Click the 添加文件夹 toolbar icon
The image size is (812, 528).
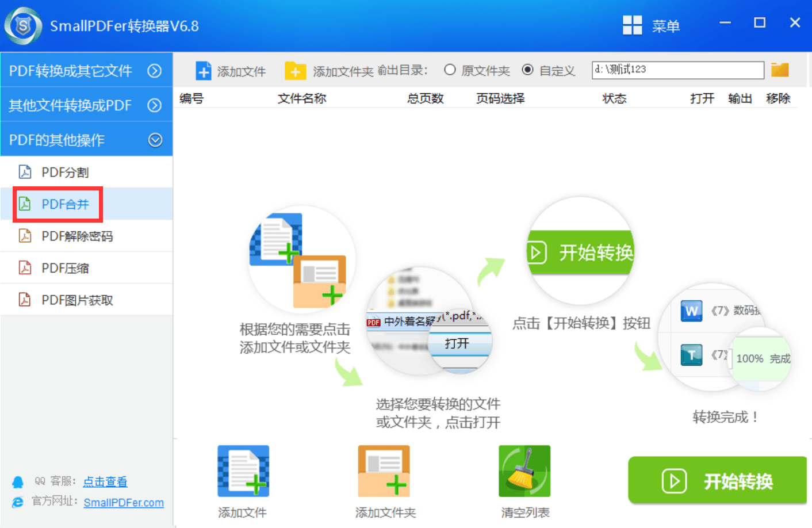coord(296,70)
